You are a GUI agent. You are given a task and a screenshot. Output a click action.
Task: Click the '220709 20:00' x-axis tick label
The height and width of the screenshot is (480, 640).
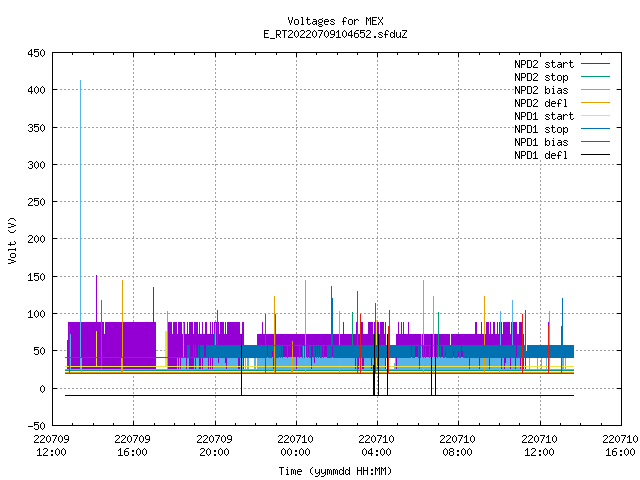pyautogui.click(x=214, y=446)
